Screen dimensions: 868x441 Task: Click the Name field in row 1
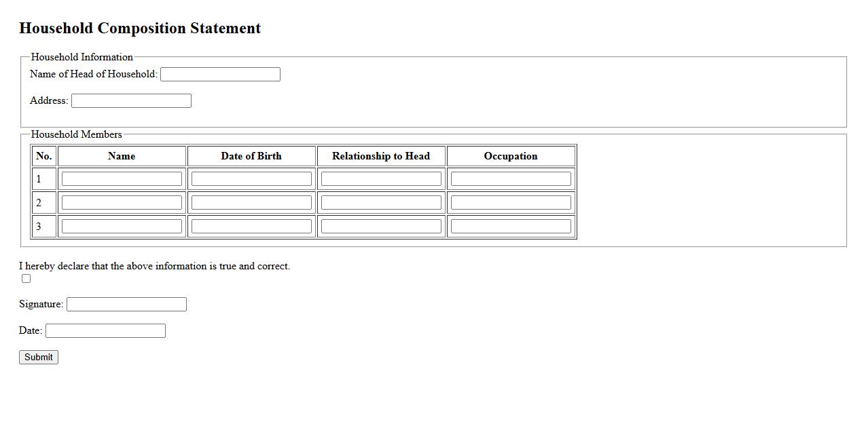pyautogui.click(x=122, y=179)
